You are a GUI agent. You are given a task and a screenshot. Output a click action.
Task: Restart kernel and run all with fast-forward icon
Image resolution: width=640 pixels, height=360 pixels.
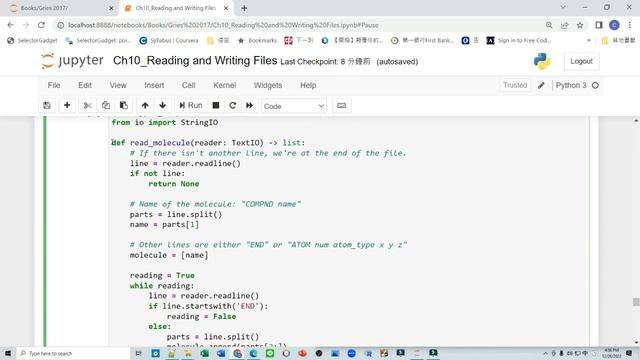pos(249,106)
